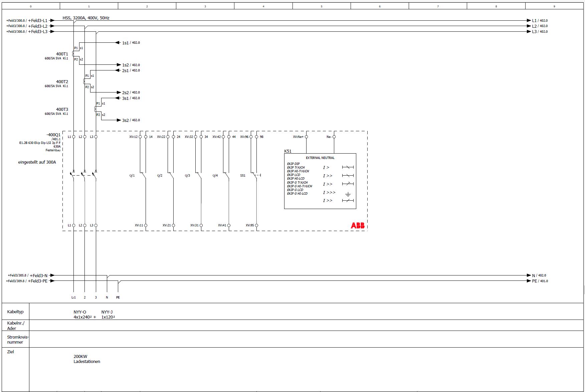
Task: Select the -400Q1 breaker designation label
Action: click(x=53, y=135)
